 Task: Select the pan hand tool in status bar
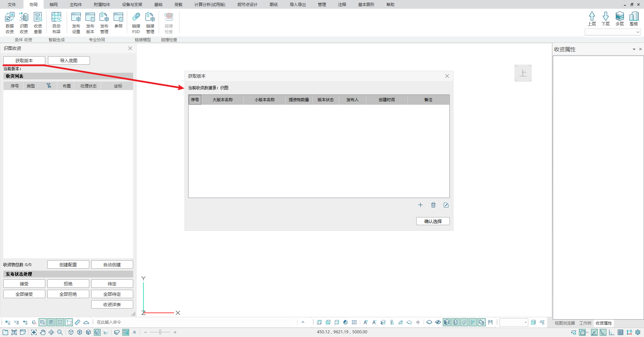tap(43, 332)
